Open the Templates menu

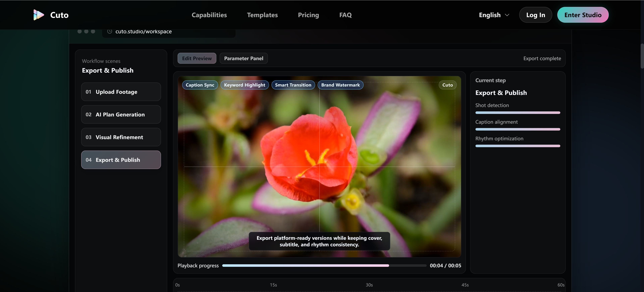pyautogui.click(x=262, y=15)
